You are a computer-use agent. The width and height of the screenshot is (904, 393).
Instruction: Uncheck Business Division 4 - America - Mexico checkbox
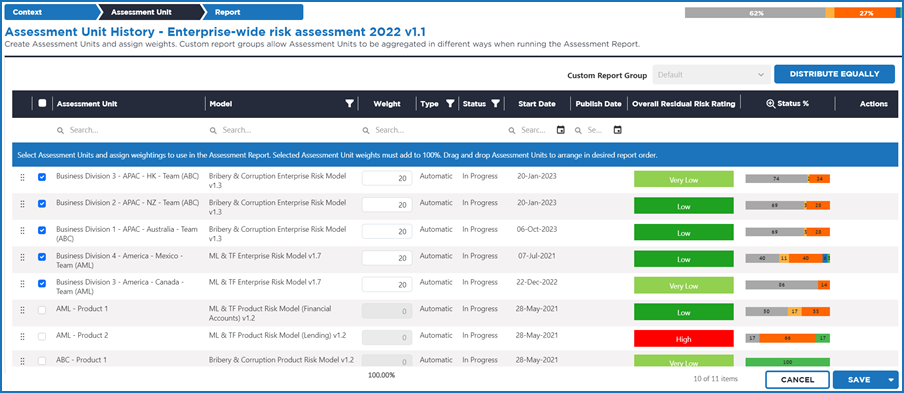[x=42, y=256]
